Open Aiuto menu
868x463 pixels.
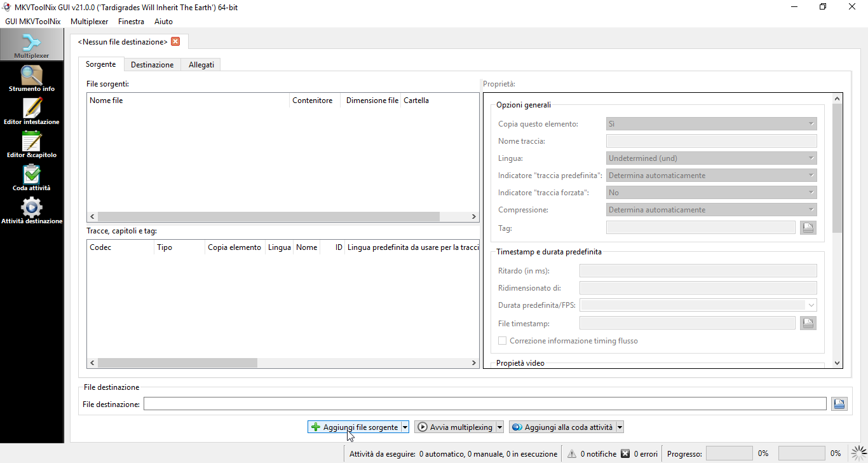[163, 21]
